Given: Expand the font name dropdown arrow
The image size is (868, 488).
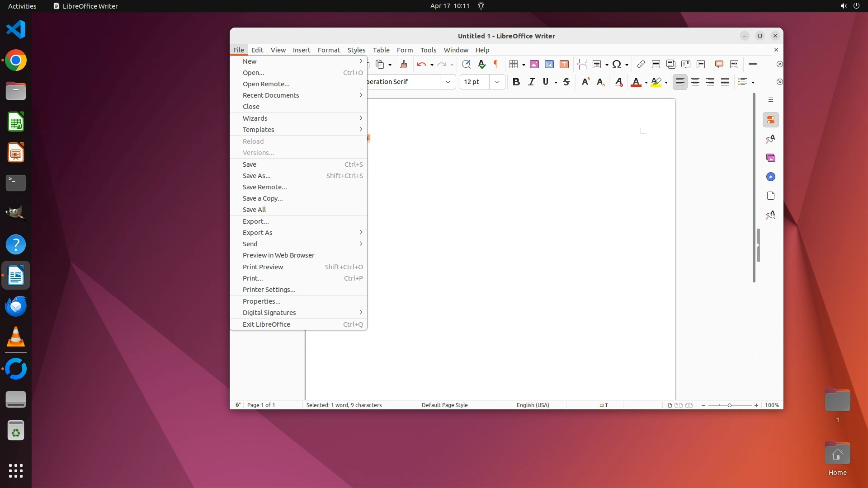Looking at the screenshot, I should 448,82.
